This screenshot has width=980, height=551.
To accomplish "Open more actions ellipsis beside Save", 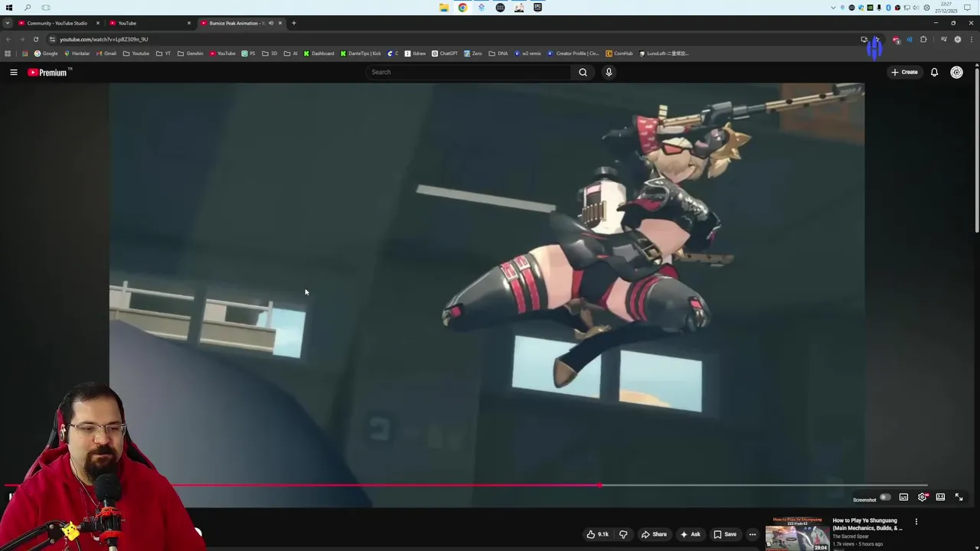I will tap(753, 534).
